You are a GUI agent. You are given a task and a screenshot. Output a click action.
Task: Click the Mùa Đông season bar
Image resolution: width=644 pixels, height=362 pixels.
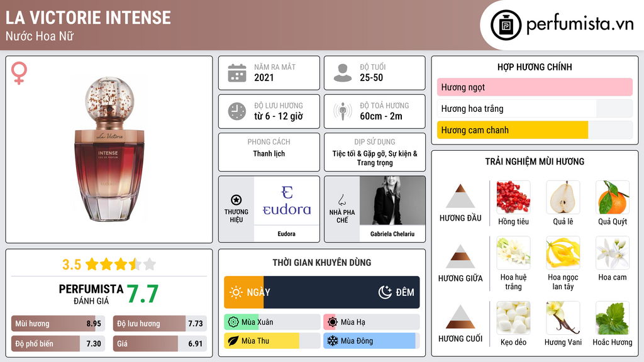coord(372,341)
